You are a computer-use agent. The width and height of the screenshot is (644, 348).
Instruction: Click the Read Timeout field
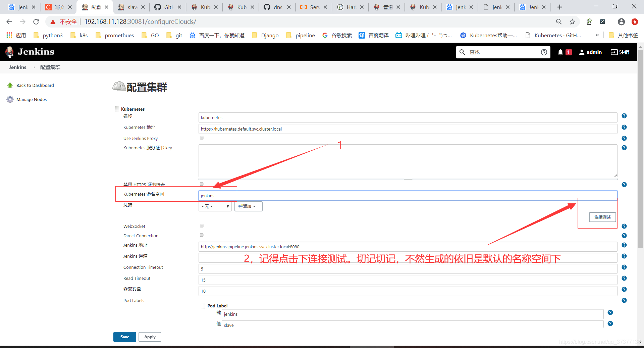(x=408, y=280)
